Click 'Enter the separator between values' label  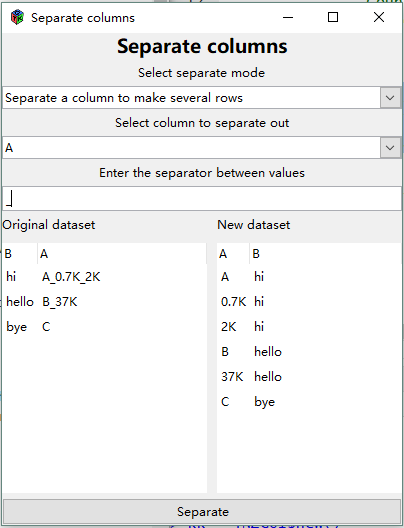[202, 173]
